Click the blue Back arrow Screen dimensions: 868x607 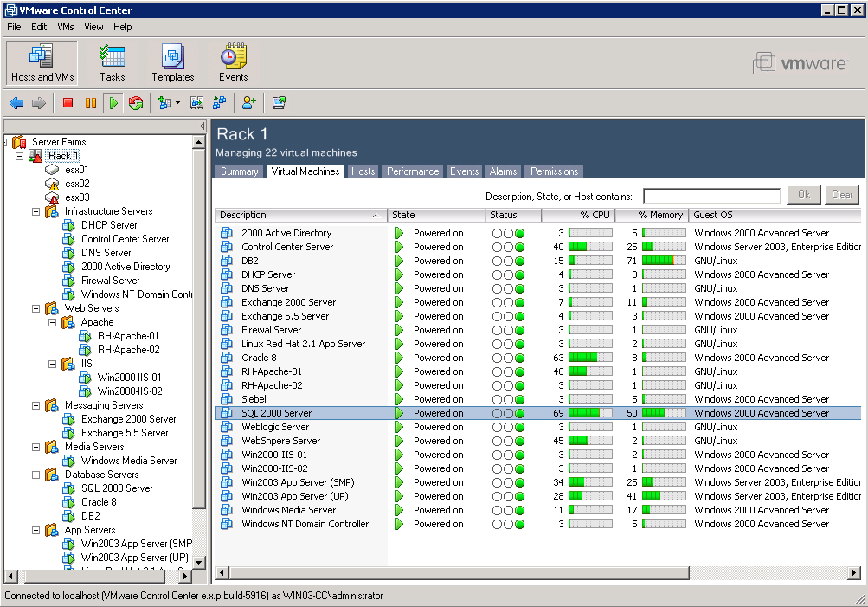[16, 103]
